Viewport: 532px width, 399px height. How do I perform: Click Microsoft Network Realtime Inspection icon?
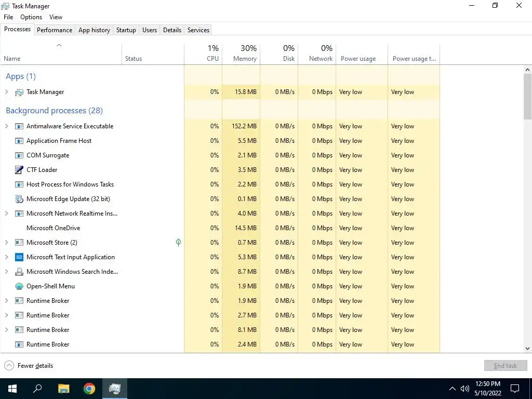(19, 214)
